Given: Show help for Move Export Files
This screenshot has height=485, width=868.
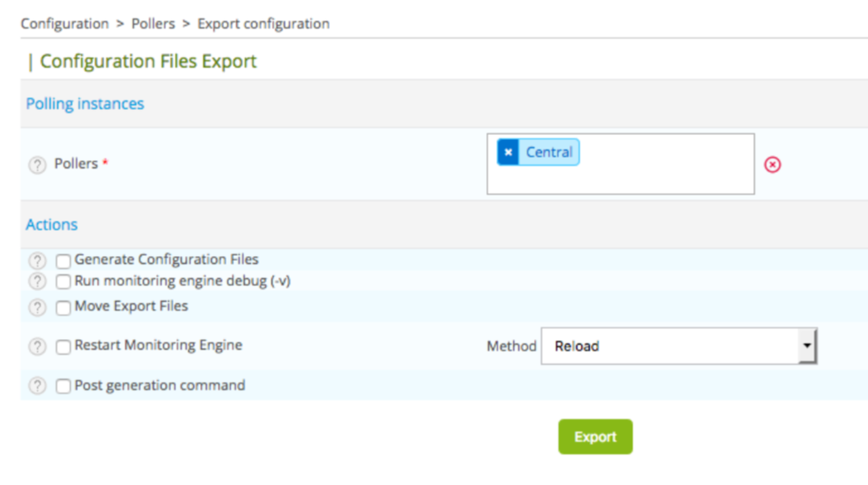Looking at the screenshot, I should tap(37, 307).
